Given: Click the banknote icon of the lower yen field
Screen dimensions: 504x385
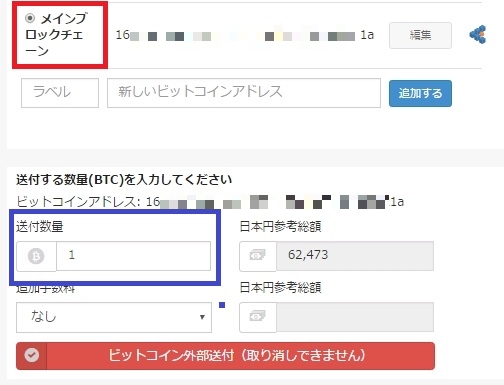Looking at the screenshot, I should [x=257, y=317].
